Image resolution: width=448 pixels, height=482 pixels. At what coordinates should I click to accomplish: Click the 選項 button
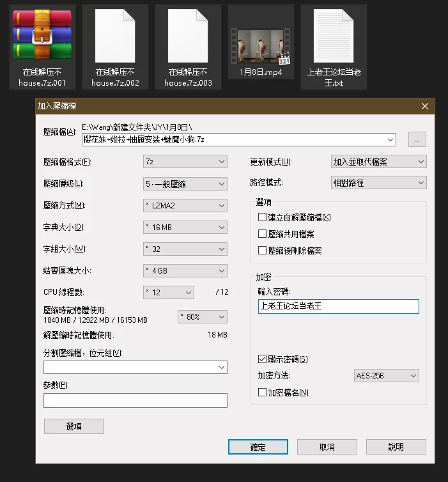coord(73,426)
